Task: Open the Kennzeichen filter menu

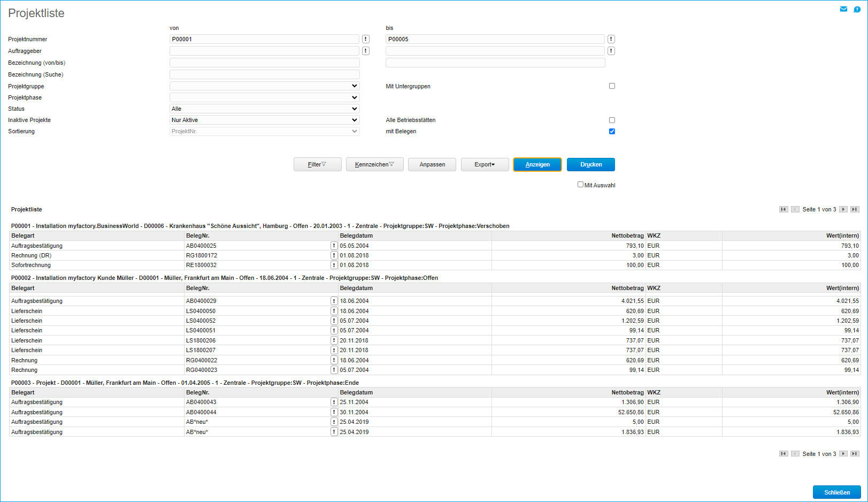Action: [374, 164]
